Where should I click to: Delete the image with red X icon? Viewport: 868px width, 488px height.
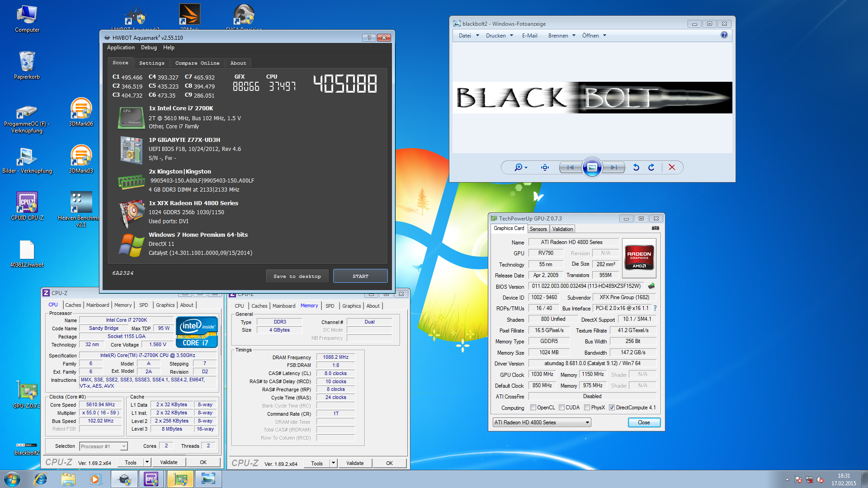click(672, 167)
